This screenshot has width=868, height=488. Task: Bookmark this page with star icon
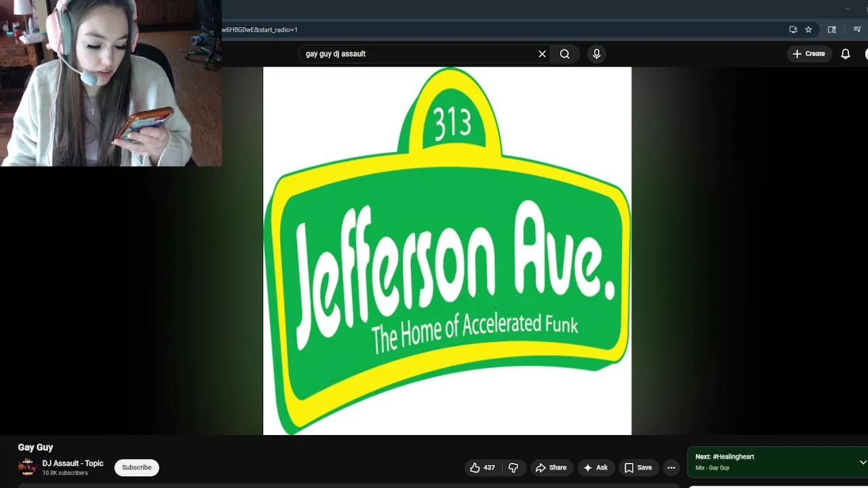tap(808, 30)
